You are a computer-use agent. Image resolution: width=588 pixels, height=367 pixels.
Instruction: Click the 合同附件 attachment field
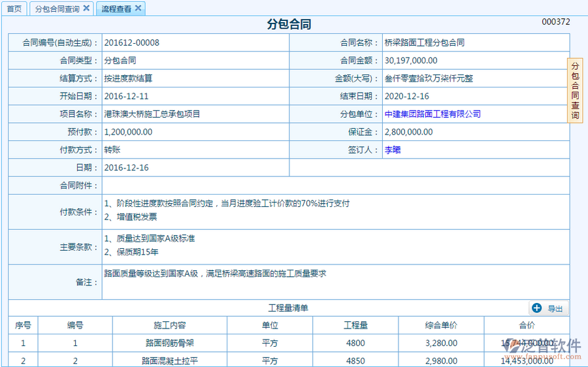click(x=335, y=186)
